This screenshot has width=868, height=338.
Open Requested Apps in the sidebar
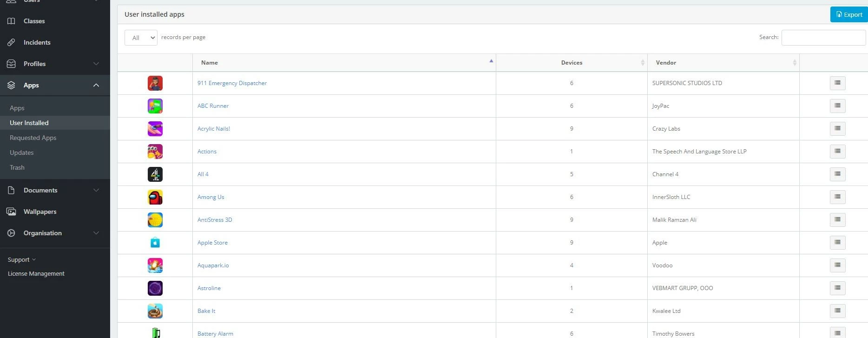[33, 138]
